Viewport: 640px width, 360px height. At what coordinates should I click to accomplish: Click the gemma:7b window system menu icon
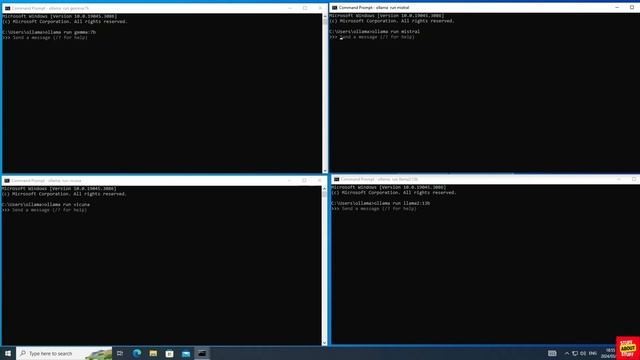tap(7, 8)
